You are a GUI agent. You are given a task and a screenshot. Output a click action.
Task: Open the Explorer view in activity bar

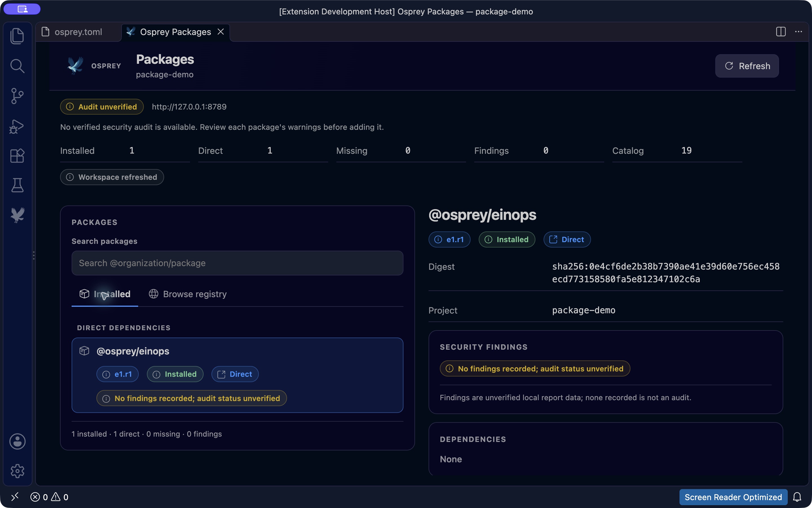pos(17,36)
